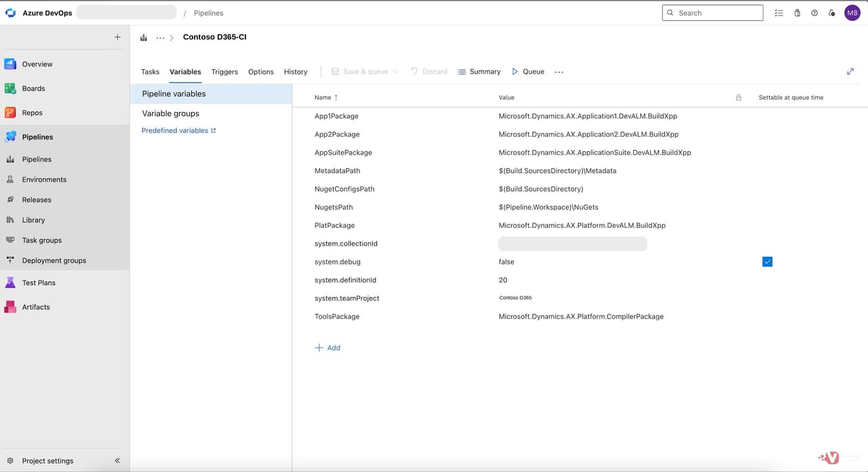Screen dimensions: 868x472
Task: Click the App2Package value cell
Action: (589, 134)
